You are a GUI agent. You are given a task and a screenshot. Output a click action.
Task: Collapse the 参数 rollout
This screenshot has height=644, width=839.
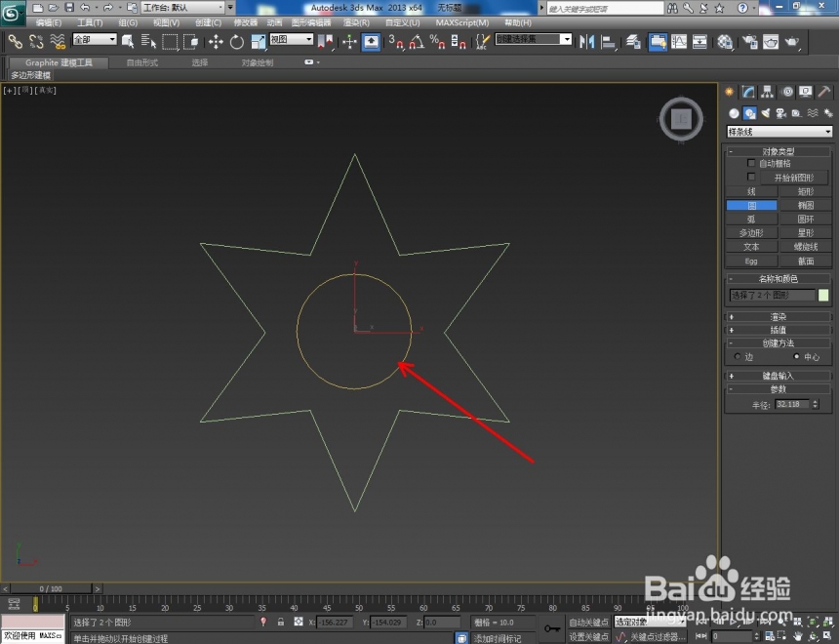(778, 389)
